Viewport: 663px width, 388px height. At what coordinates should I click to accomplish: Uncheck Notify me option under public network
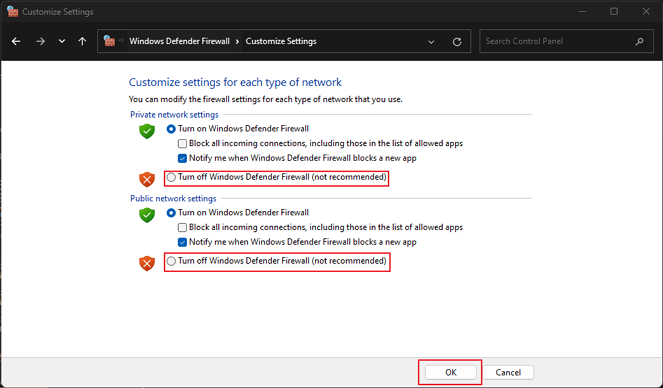(x=182, y=242)
